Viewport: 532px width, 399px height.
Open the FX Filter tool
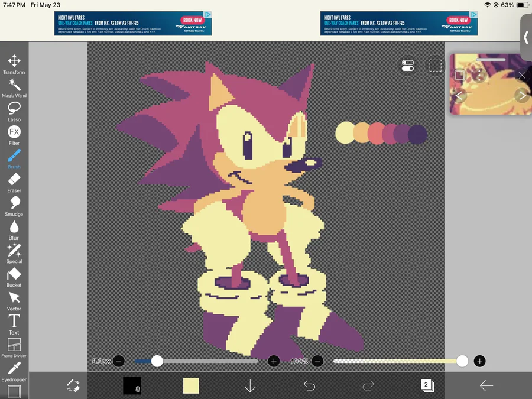(14, 135)
